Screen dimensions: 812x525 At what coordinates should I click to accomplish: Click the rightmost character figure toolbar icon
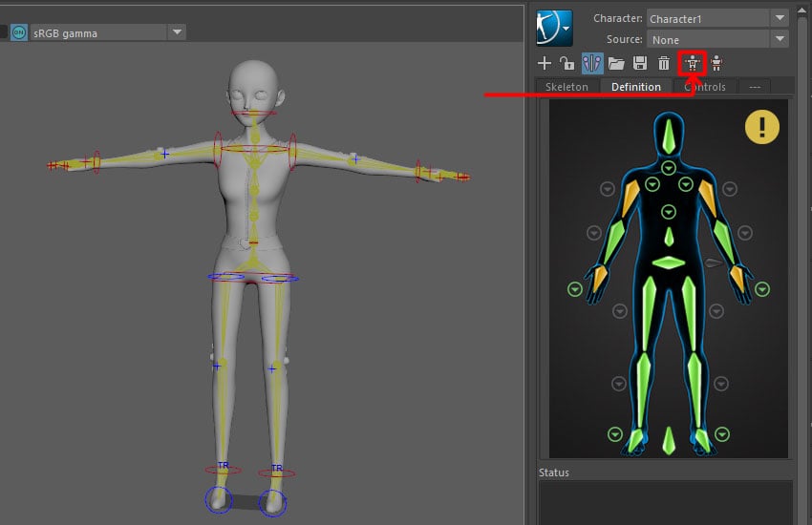coord(716,64)
